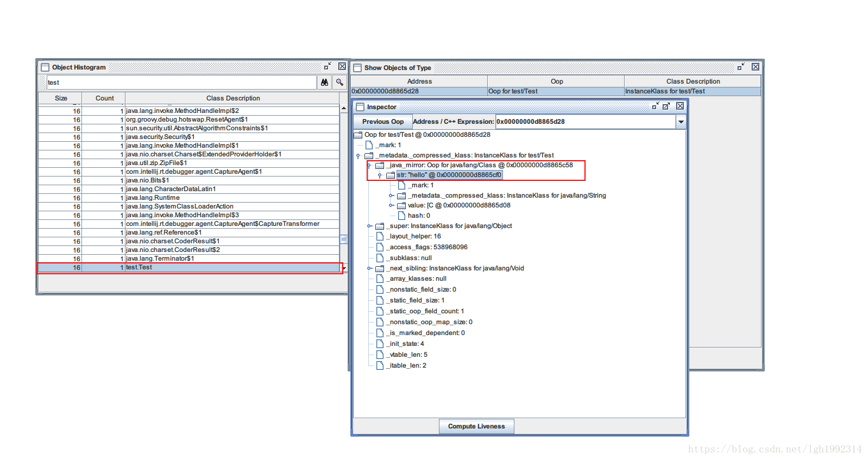This screenshot has width=868, height=460.
Task: Click the histogram Class Description column header
Action: [233, 98]
